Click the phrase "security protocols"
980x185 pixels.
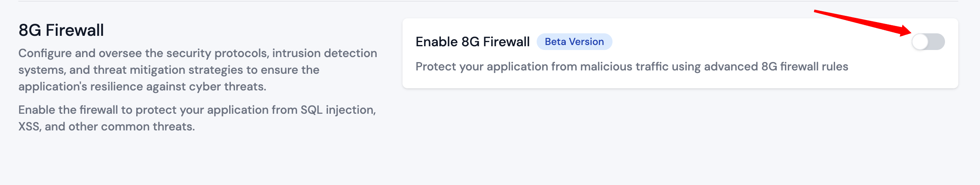tap(220, 53)
